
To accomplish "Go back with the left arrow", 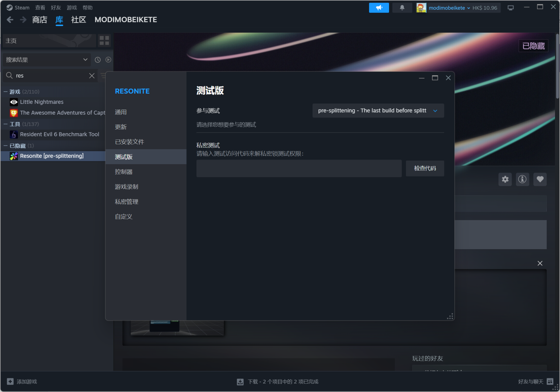I will [10, 20].
